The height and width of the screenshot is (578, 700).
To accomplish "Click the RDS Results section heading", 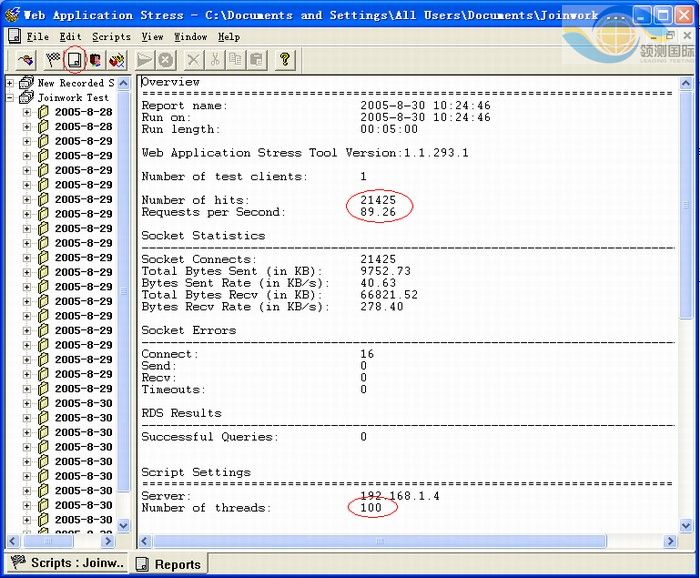I will [181, 413].
